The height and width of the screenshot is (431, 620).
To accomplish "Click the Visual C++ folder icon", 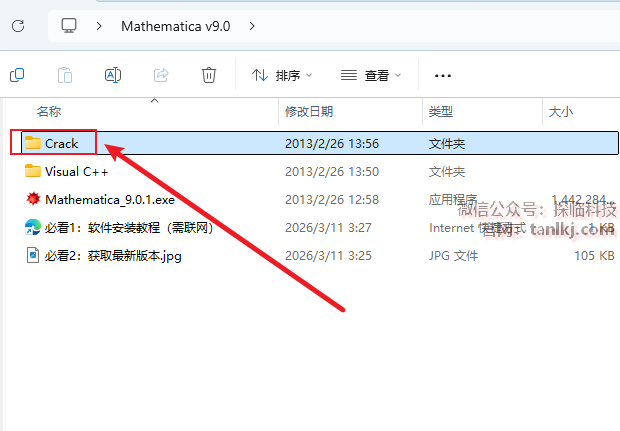I will coord(33,171).
